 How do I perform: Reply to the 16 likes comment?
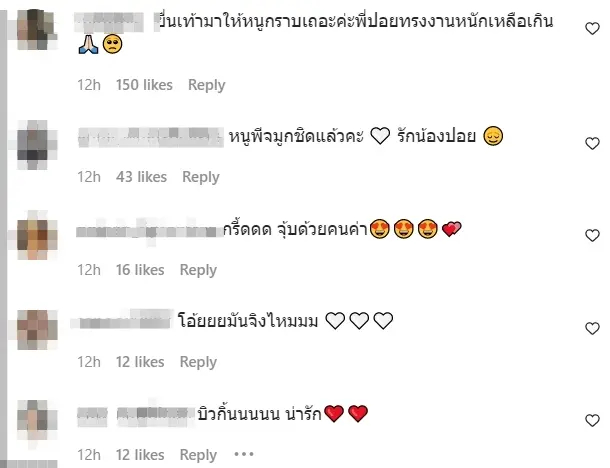tap(198, 270)
